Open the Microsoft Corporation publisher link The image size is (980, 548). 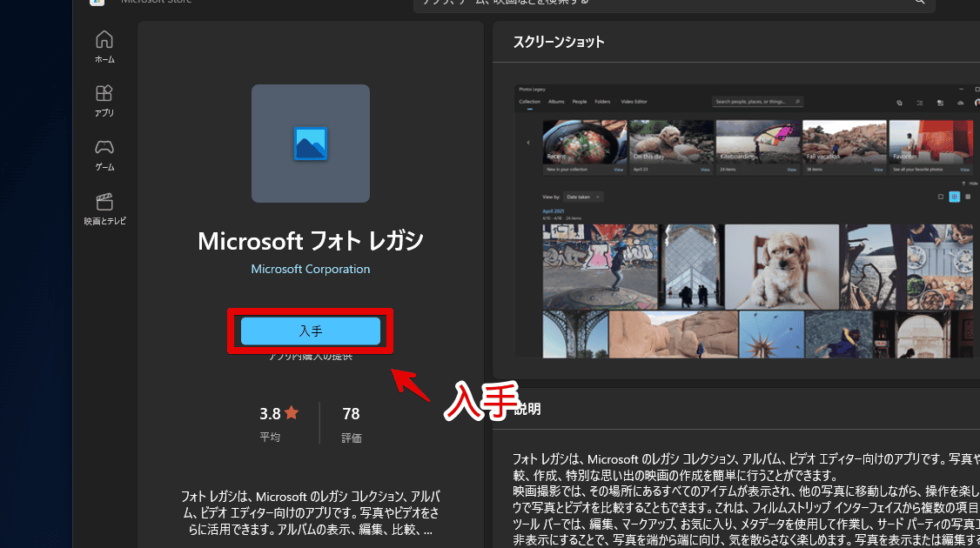(x=311, y=269)
